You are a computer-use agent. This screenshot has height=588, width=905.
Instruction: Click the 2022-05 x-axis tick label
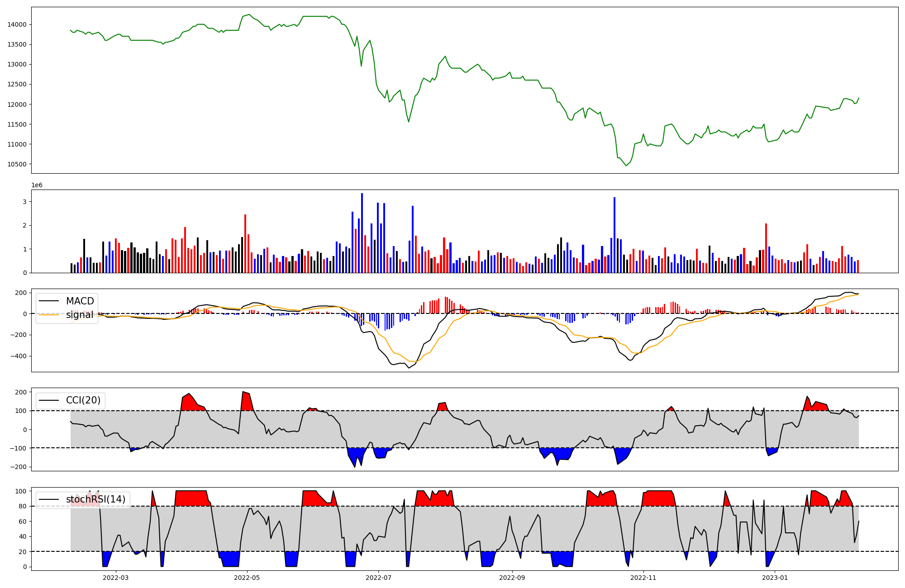(x=247, y=578)
